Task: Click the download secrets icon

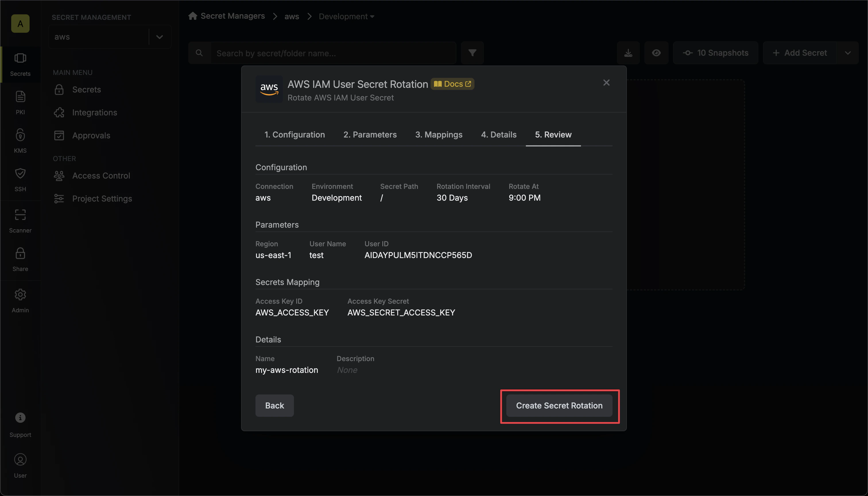Action: (x=628, y=53)
